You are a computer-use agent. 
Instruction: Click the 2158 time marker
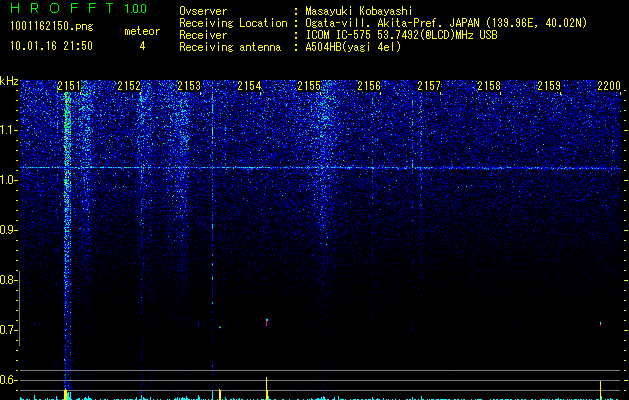pyautogui.click(x=489, y=86)
